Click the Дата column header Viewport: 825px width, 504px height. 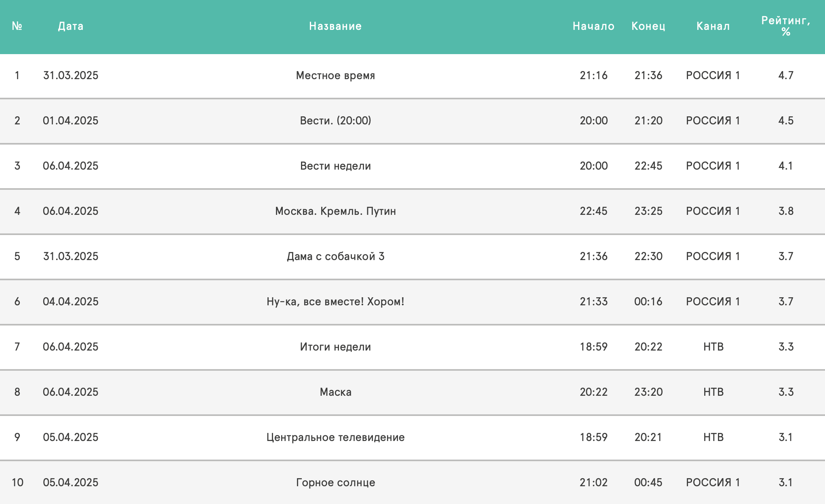point(71,26)
